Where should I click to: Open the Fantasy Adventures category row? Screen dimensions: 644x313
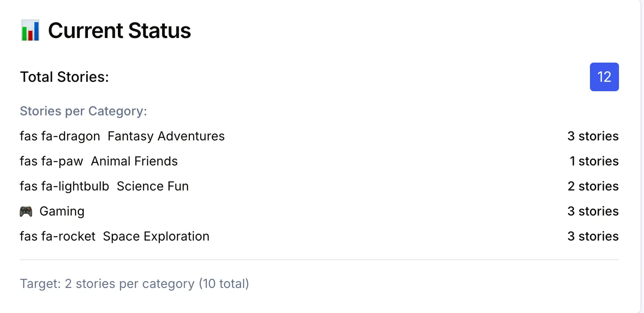coord(166,136)
